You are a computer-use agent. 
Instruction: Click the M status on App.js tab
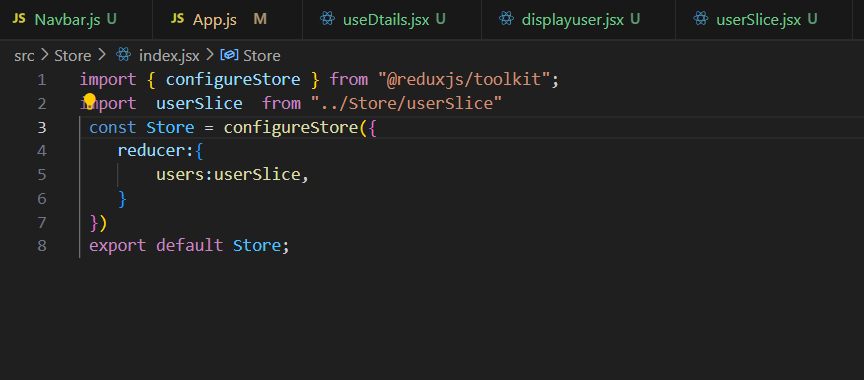pyautogui.click(x=260, y=20)
